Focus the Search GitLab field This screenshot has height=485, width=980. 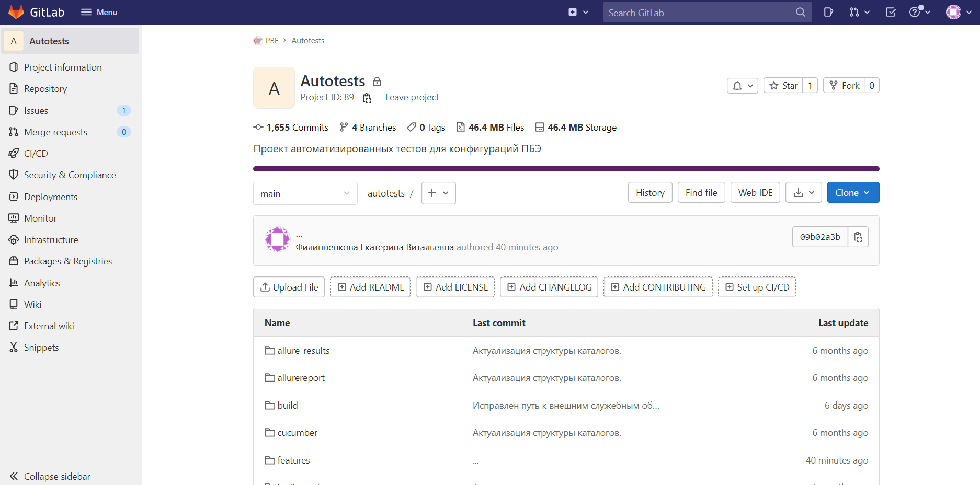698,13
